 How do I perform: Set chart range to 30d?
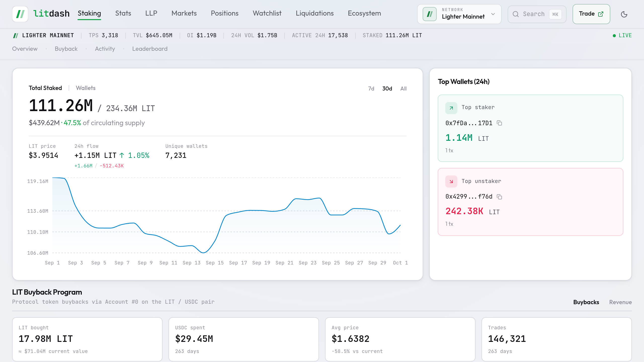point(387,88)
